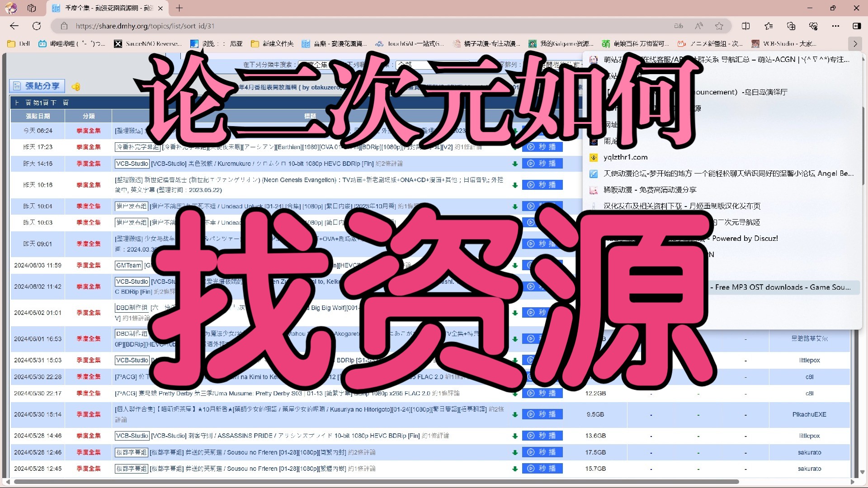Image resolution: width=868 pixels, height=488 pixels.
Task: Open the 哔哩哔哩 bookmark
Action: [x=72, y=44]
